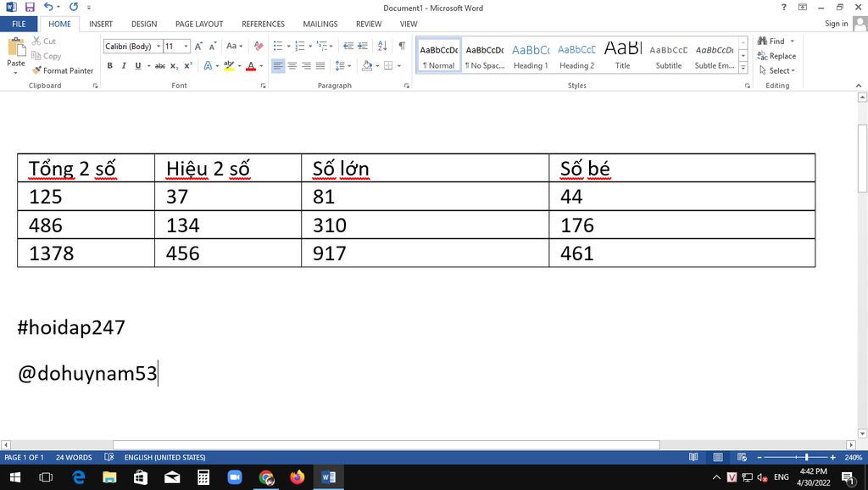Adjust the zoom slider
This screenshot has height=490, width=868.
(x=807, y=457)
